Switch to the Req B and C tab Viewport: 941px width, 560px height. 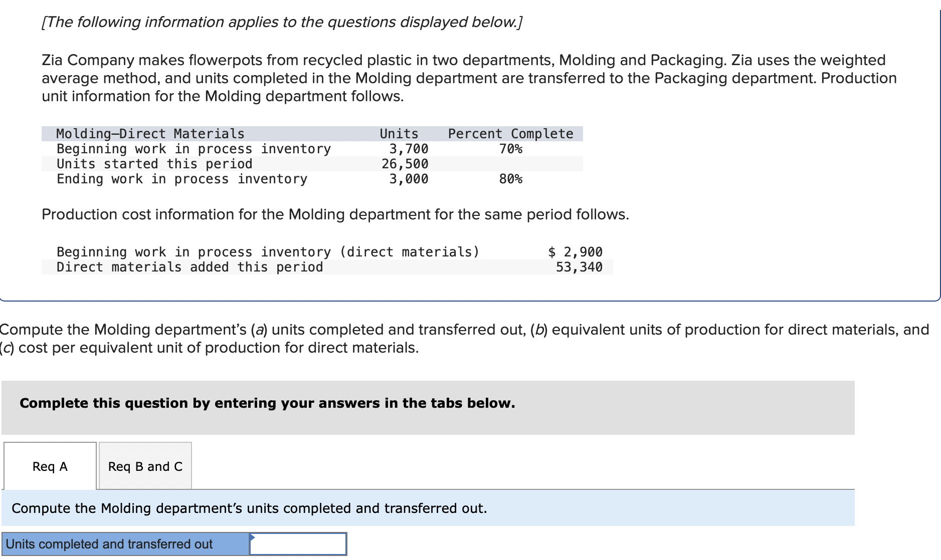[x=145, y=466]
